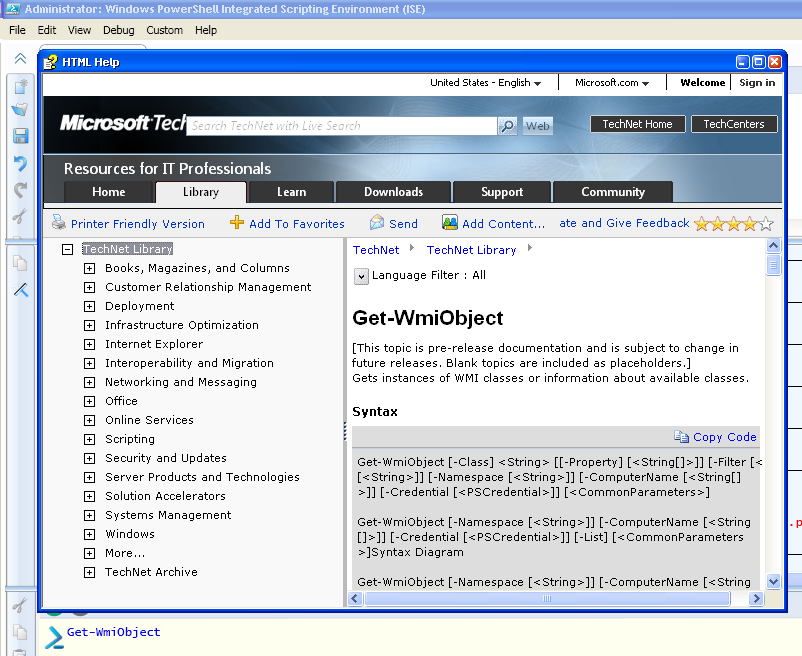Rate the topic with the fifth empty star
Viewport: 802px width, 656px height.
[766, 223]
